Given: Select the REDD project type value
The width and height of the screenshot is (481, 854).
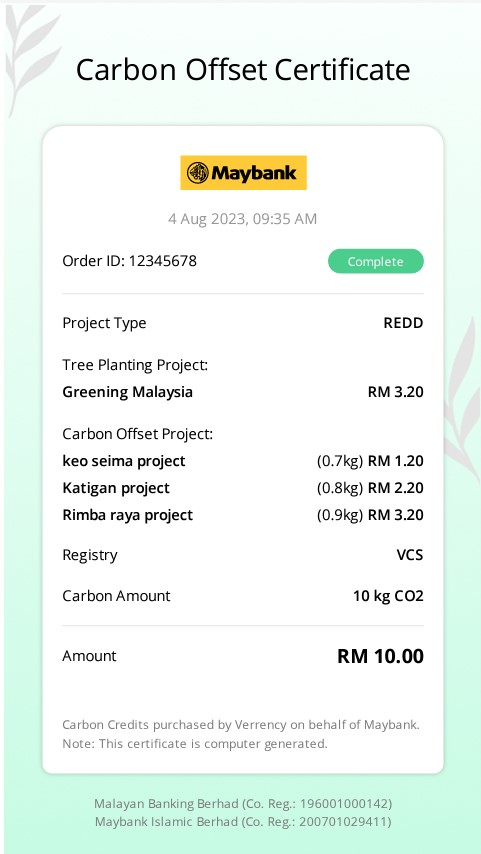Looking at the screenshot, I should coord(403,323).
